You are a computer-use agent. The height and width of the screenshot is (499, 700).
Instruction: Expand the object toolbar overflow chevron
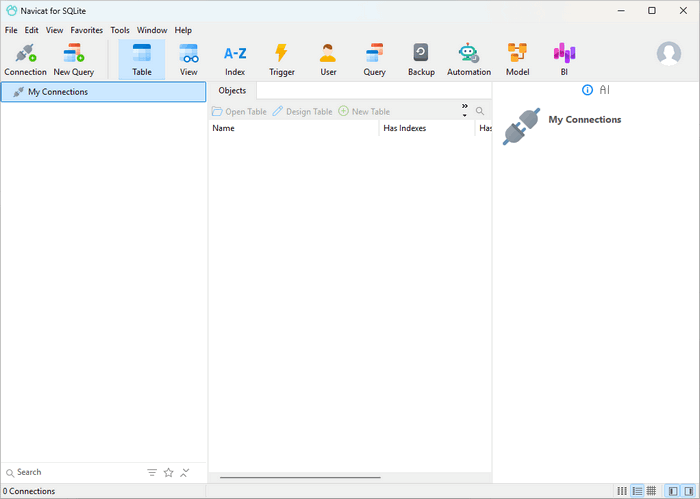464,110
